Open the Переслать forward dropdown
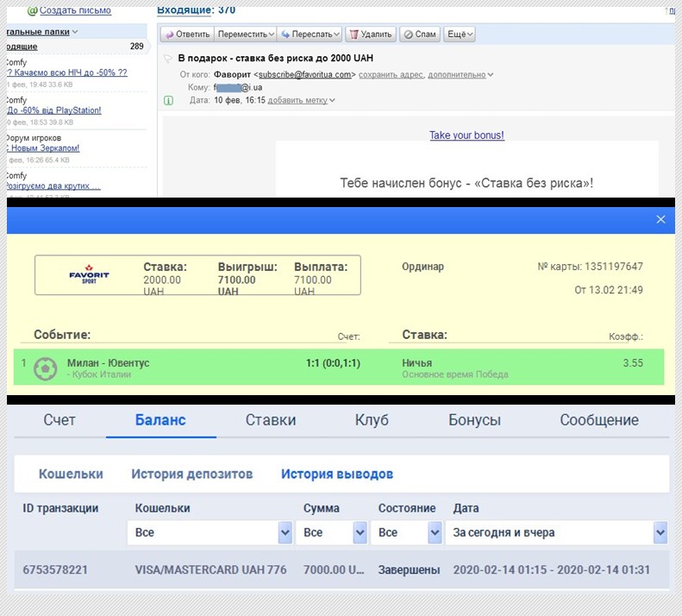Viewport: 682px width, 616px height. [310, 34]
